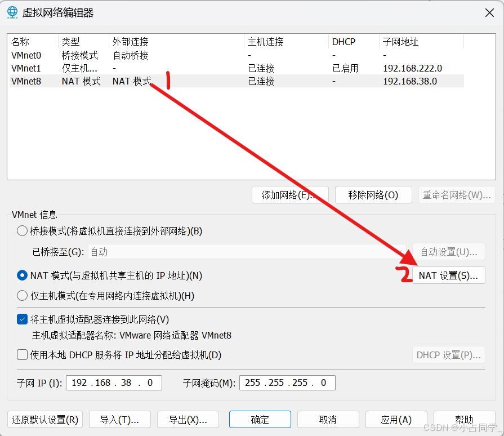Open NAT 设置(S) dialog
The width and height of the screenshot is (504, 436).
coord(449,275)
